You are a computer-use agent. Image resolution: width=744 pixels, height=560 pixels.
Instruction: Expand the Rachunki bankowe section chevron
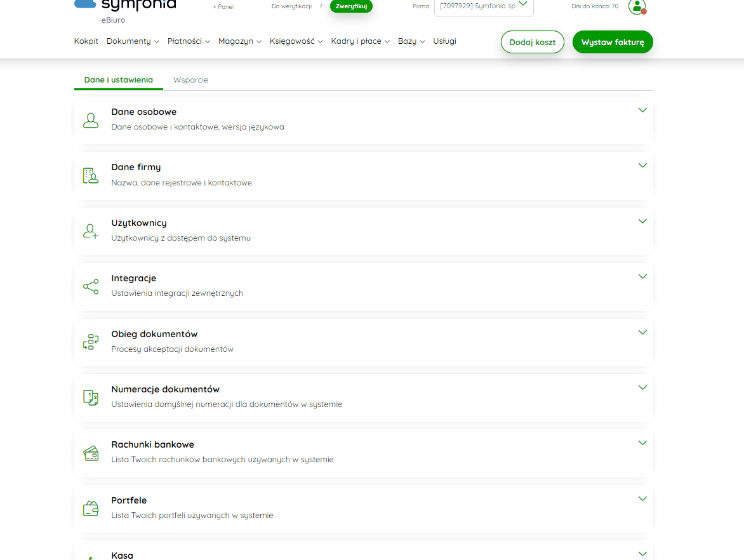pyautogui.click(x=642, y=443)
